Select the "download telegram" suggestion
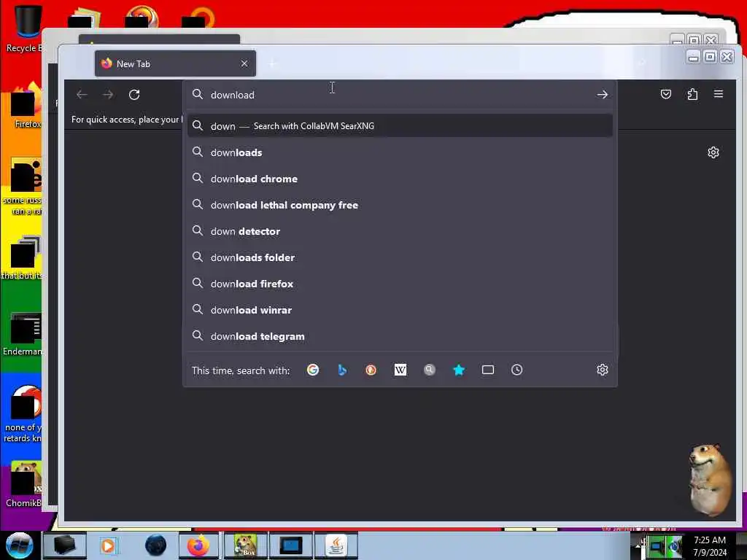 tap(400, 336)
